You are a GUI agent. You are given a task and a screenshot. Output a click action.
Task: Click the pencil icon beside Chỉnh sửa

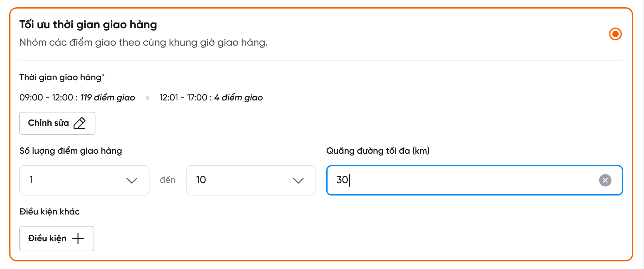click(x=80, y=123)
